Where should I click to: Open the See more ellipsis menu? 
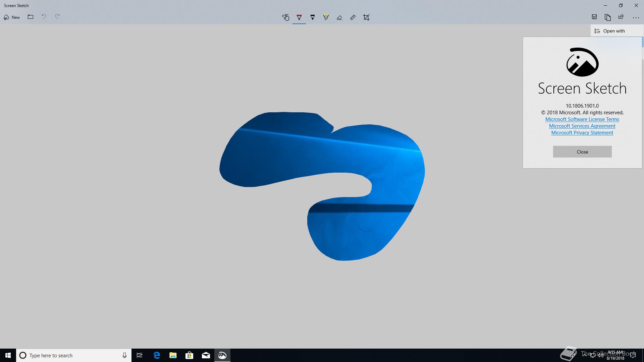click(636, 17)
